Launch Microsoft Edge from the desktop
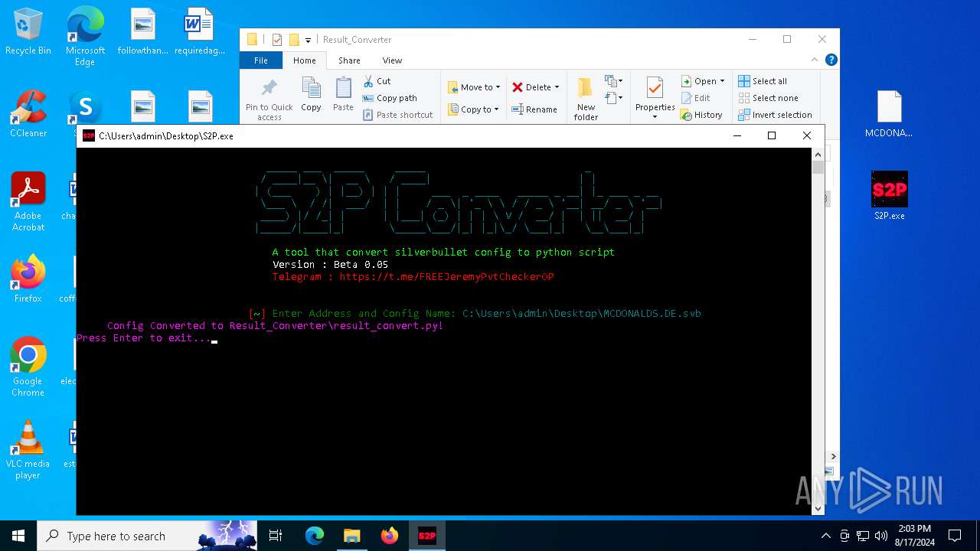This screenshot has height=551, width=980. [x=85, y=36]
